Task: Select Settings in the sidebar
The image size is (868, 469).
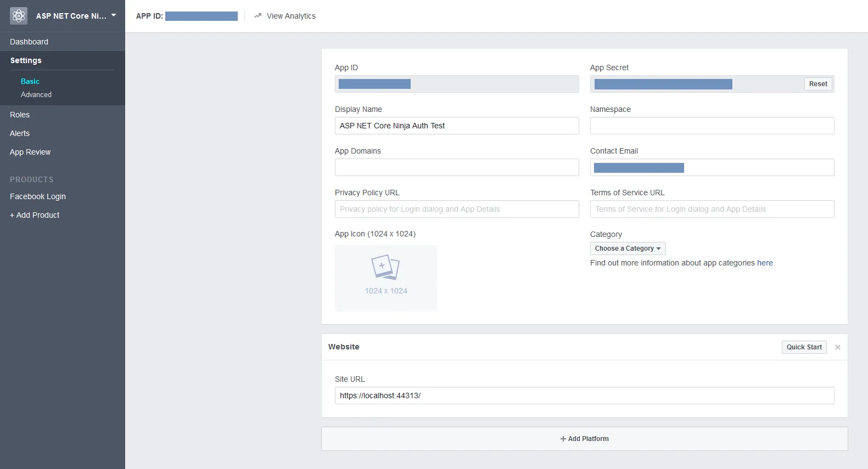Action: (26, 60)
